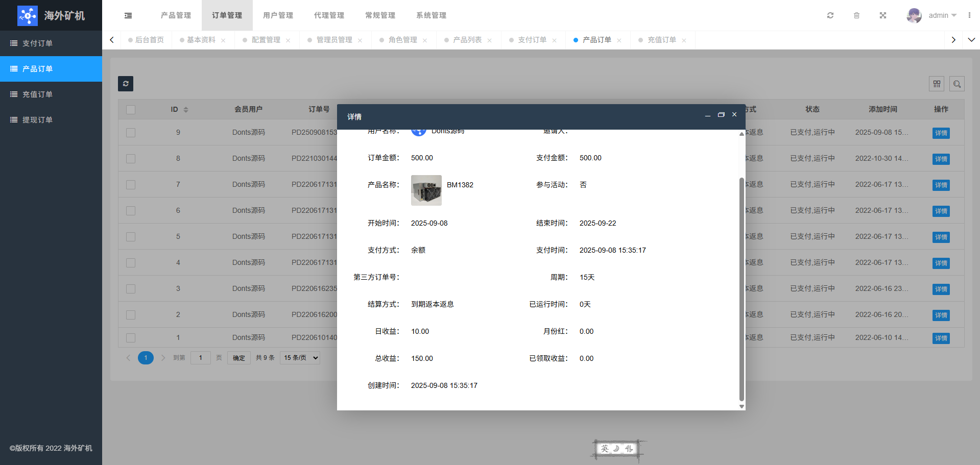Check the select-all checkbox in table header

click(x=131, y=110)
